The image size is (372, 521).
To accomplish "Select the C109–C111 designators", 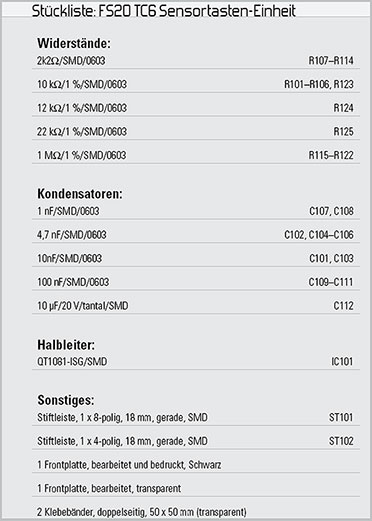I will (x=331, y=282).
